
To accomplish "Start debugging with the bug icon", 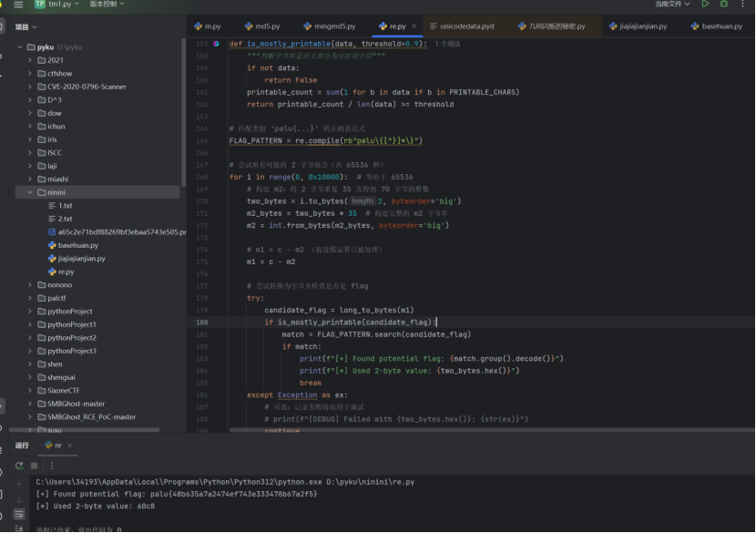I will click(x=724, y=4).
